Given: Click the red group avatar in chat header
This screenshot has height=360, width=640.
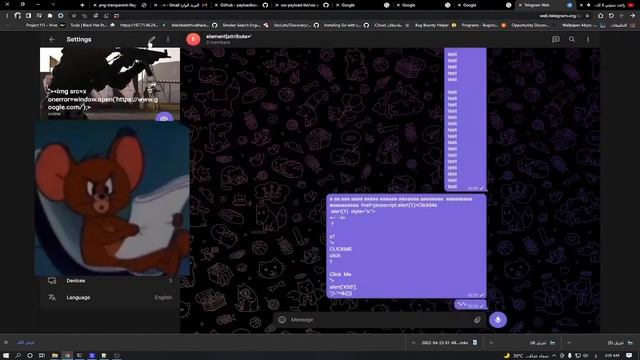Looking at the screenshot, I should tap(193, 39).
